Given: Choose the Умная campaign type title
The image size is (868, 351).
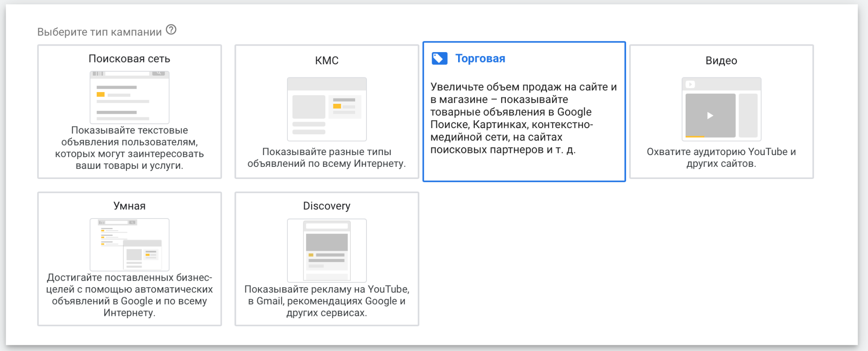Looking at the screenshot, I should pos(129,206).
